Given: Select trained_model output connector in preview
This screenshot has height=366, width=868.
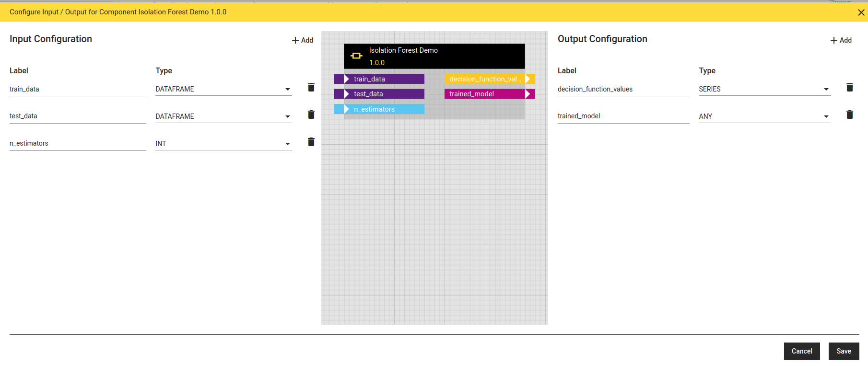Looking at the screenshot, I should pos(490,94).
